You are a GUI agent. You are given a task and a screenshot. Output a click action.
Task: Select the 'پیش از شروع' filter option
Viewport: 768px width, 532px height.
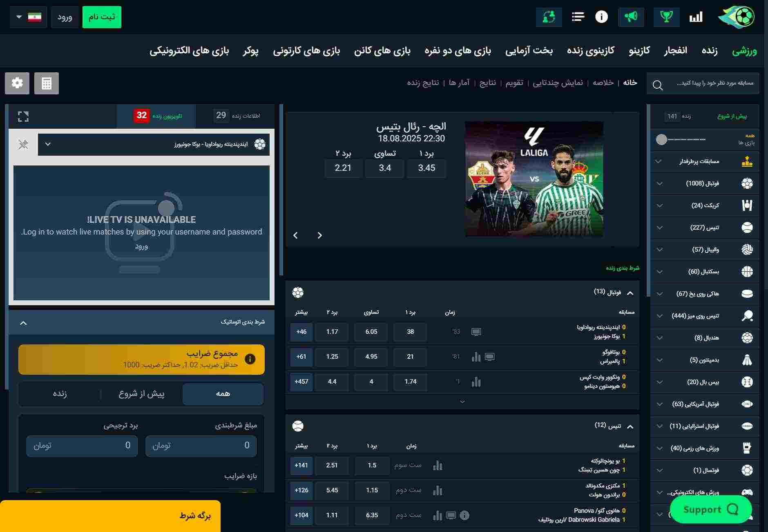141,394
